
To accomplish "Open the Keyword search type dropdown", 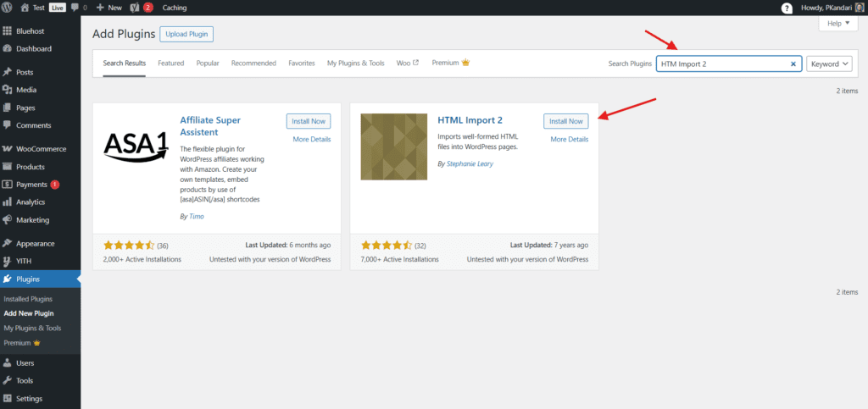I will (829, 64).
